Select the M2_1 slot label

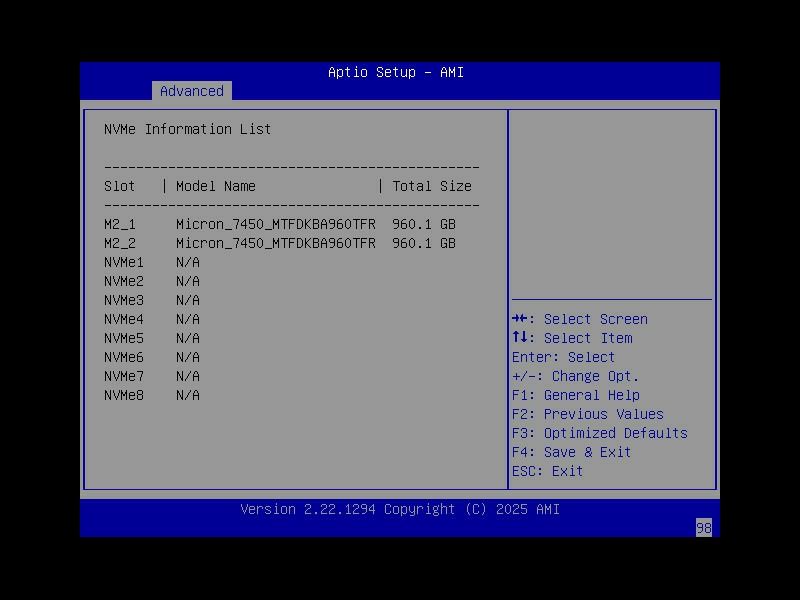[120, 224]
